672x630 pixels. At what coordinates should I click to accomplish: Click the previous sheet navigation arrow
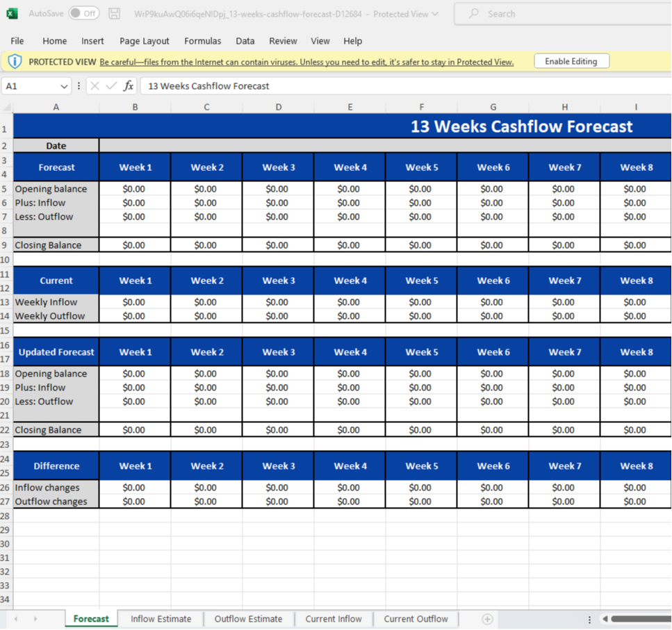pyautogui.click(x=16, y=619)
